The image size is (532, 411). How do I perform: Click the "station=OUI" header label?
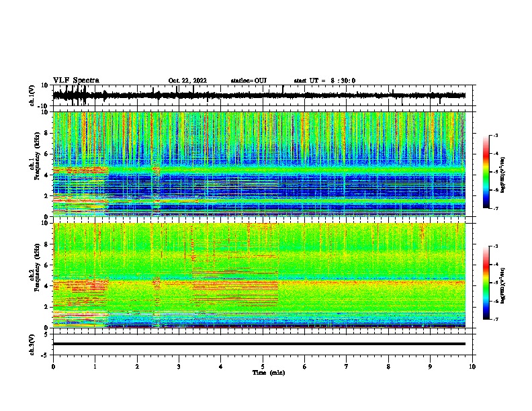249,81
